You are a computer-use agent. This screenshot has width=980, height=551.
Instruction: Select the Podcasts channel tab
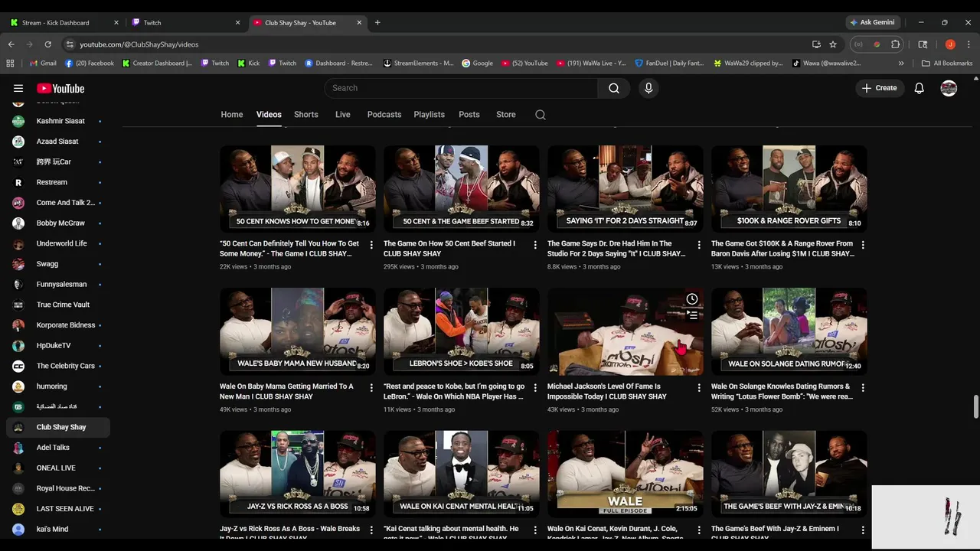coord(384,115)
